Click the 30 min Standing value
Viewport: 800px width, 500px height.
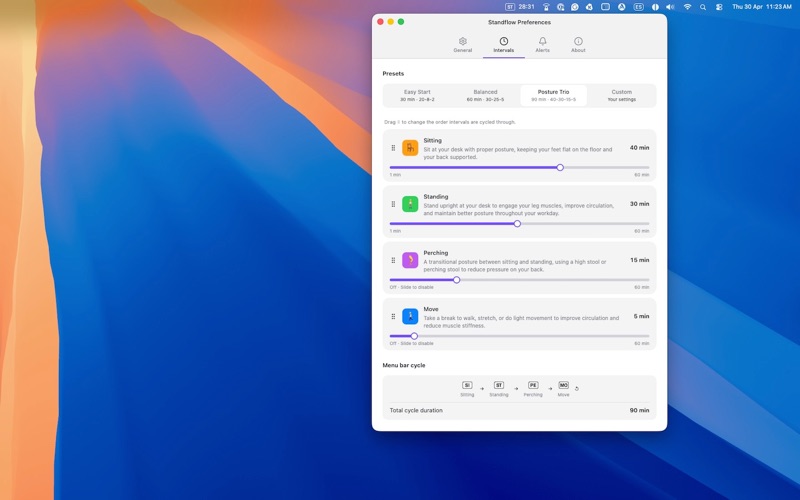[x=639, y=204]
